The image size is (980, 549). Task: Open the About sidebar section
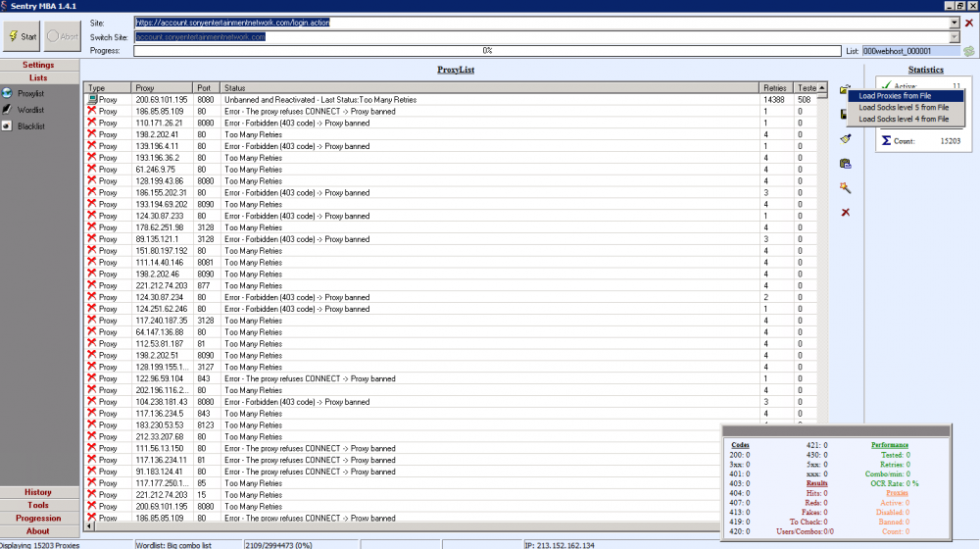(39, 531)
